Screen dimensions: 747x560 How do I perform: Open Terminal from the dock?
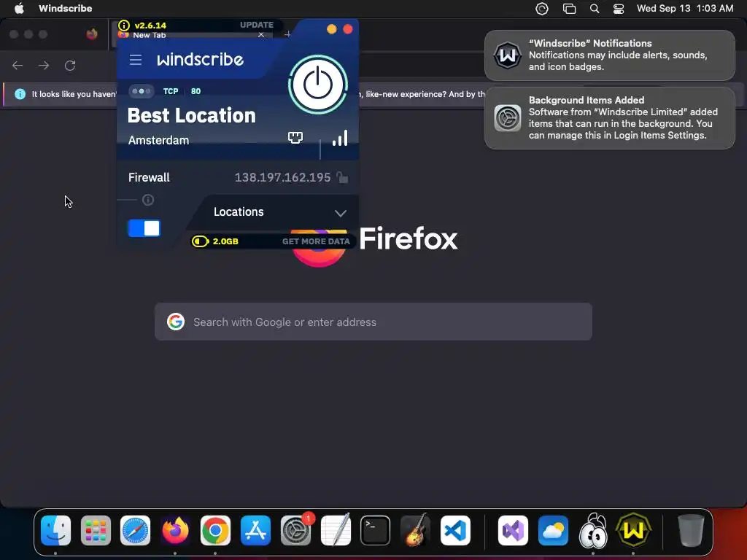coord(376,530)
